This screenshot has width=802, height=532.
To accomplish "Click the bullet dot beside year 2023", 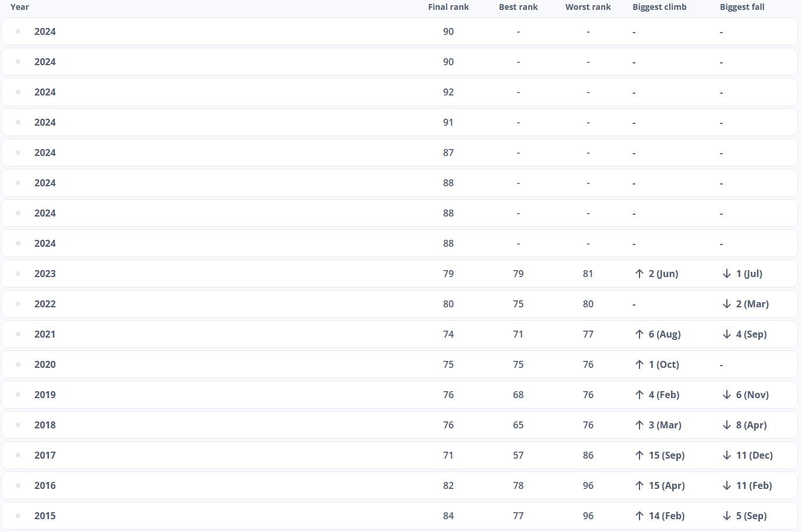I will click(x=18, y=274).
